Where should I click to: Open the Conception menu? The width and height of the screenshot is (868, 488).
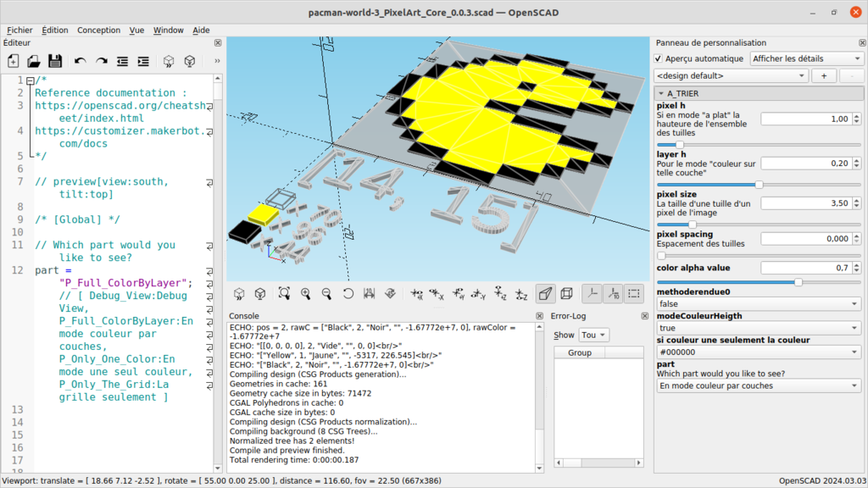[98, 30]
